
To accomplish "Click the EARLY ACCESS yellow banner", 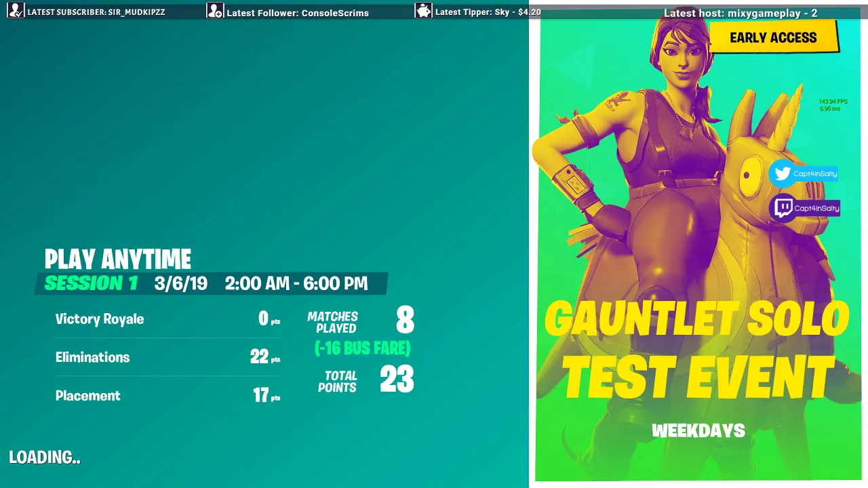I will pos(774,37).
